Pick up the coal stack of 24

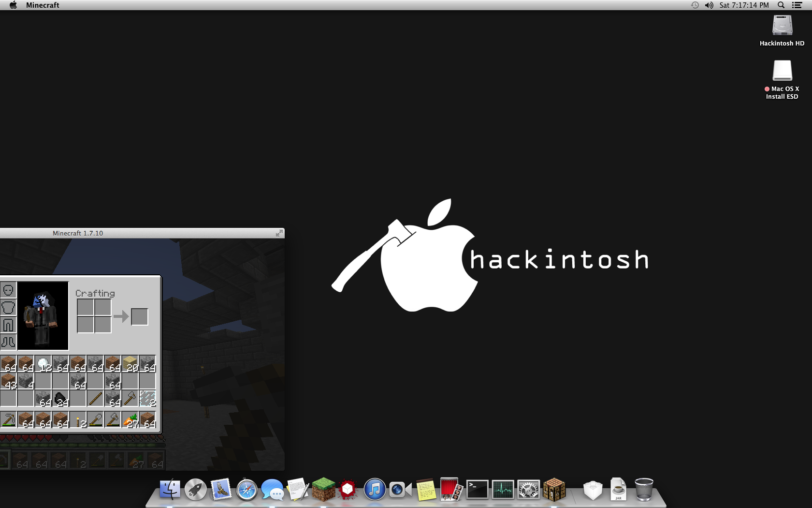tap(60, 399)
